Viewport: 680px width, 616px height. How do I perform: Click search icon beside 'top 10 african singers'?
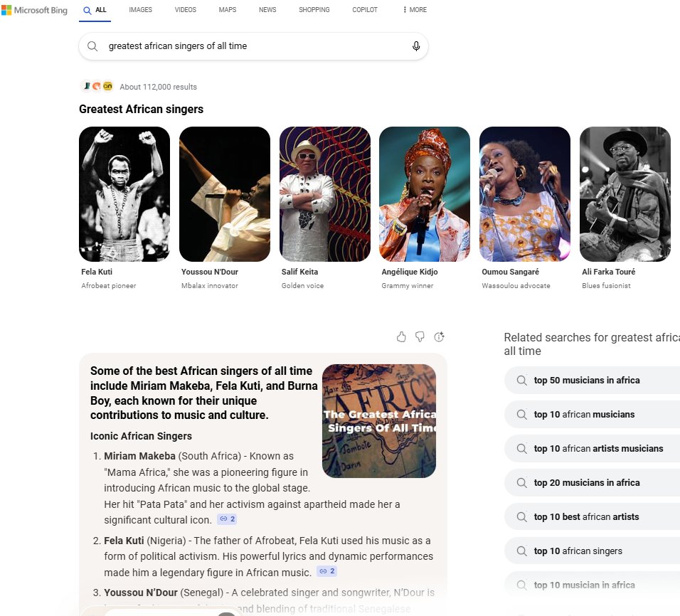521,551
